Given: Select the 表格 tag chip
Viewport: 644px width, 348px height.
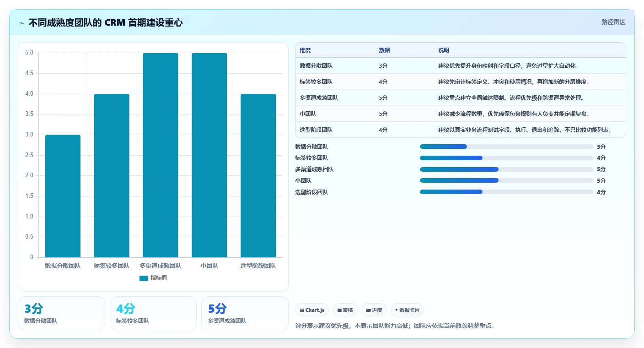Looking at the screenshot, I should pyautogui.click(x=345, y=310).
